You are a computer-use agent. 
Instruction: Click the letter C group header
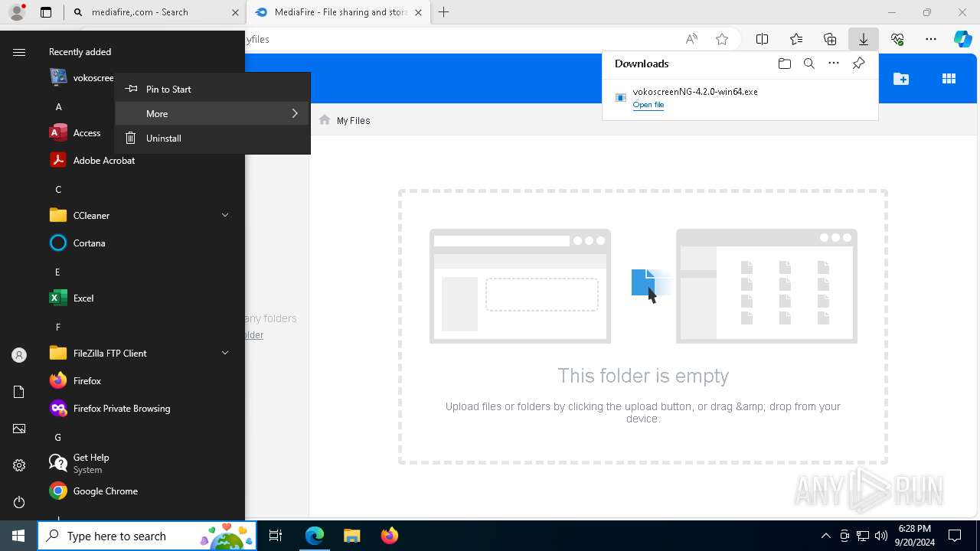pos(58,190)
